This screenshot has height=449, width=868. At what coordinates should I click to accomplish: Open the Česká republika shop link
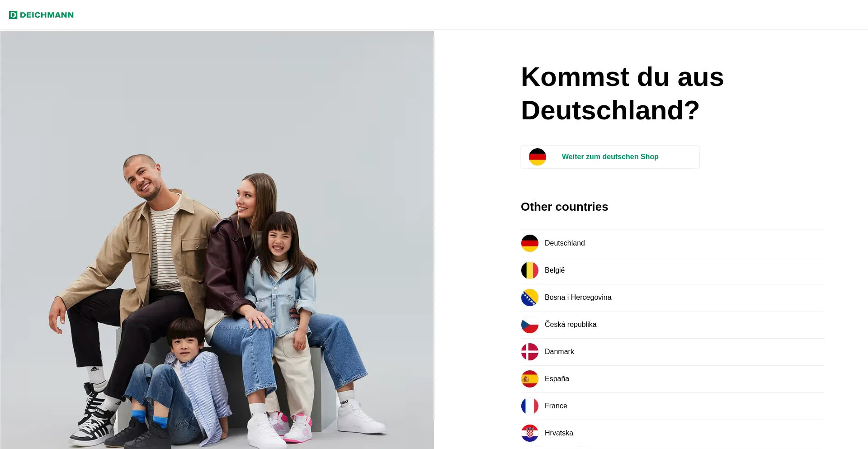click(673, 325)
